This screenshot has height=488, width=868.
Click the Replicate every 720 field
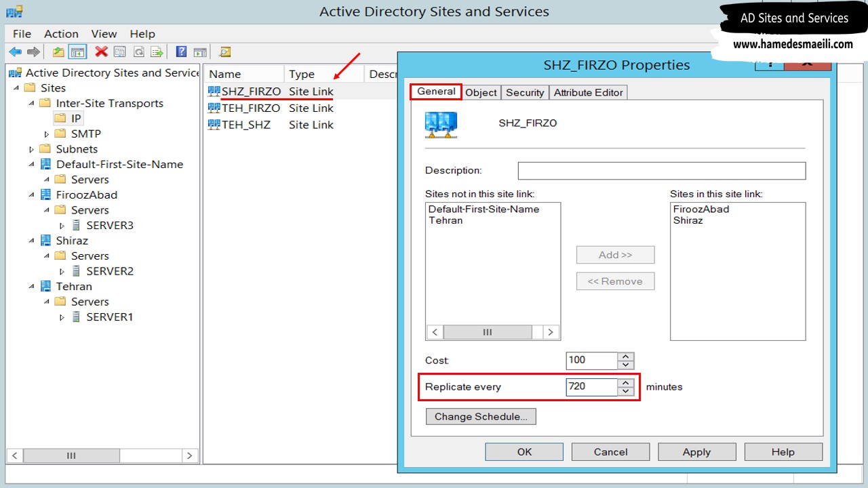click(592, 387)
